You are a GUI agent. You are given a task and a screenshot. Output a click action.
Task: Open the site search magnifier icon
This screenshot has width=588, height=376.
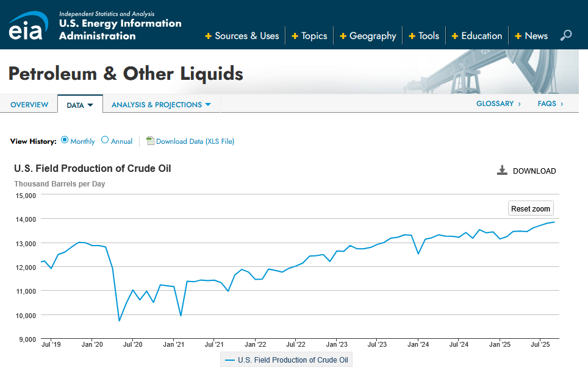coord(566,35)
